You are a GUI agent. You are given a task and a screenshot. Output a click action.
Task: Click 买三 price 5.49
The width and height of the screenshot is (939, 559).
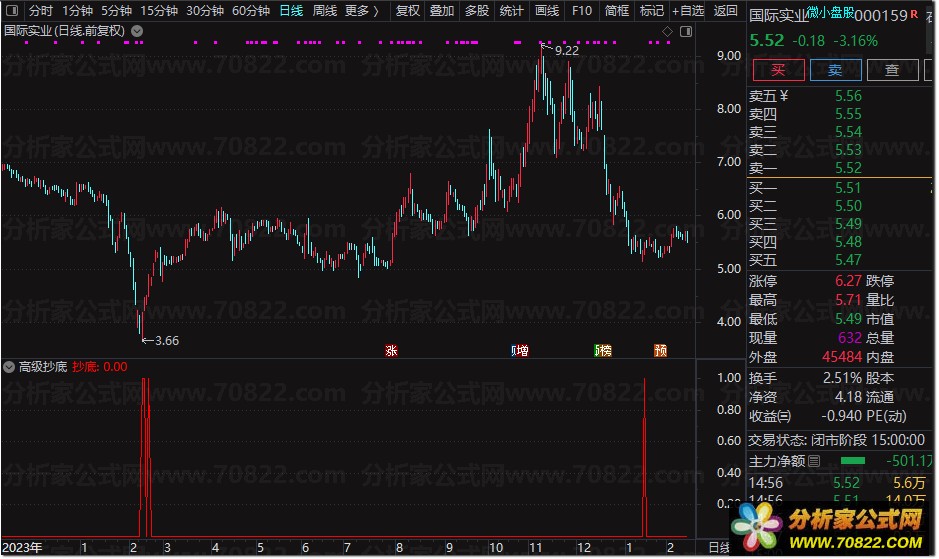(x=849, y=223)
